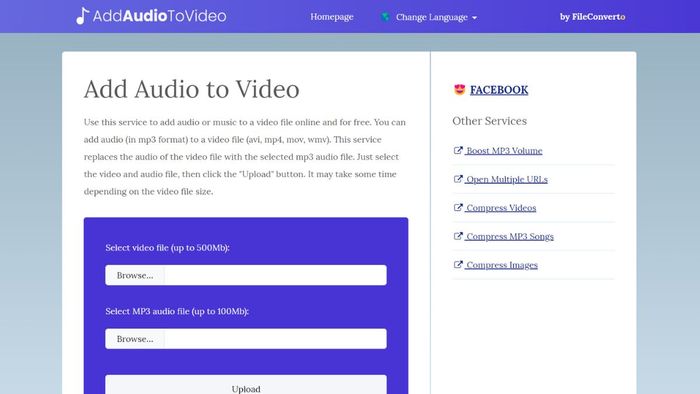Go to the Homepage menu item
Viewport: 700px width, 394px height.
click(332, 17)
